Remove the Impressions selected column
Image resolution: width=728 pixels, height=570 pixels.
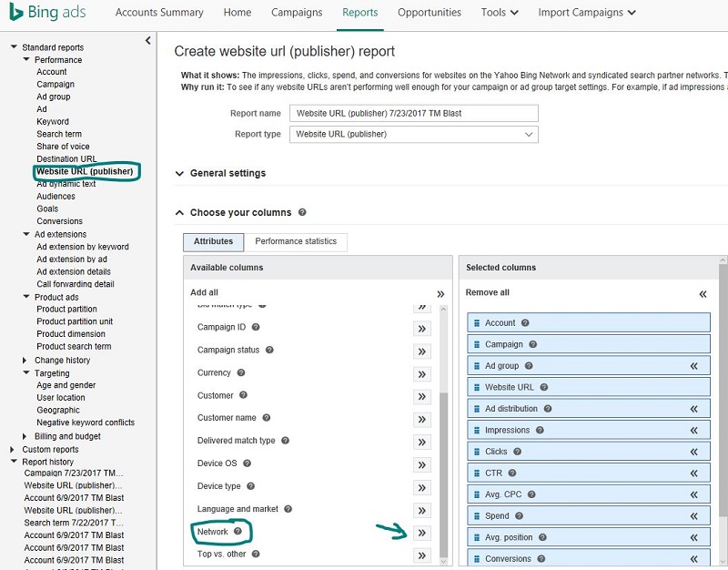click(693, 430)
